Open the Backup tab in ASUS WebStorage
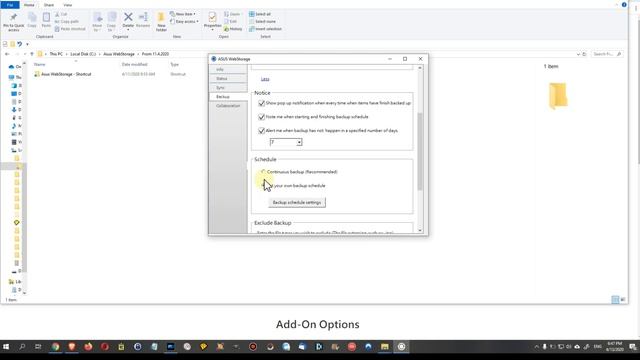 pos(228,97)
